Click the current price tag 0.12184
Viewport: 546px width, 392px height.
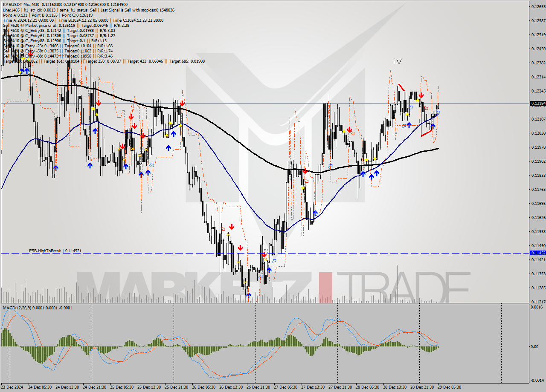click(537, 103)
